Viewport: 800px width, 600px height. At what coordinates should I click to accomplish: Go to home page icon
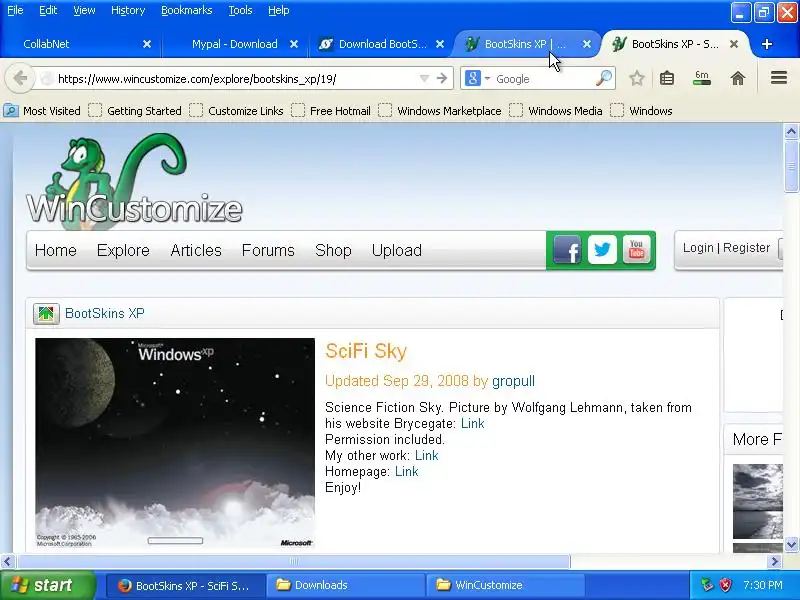(737, 78)
